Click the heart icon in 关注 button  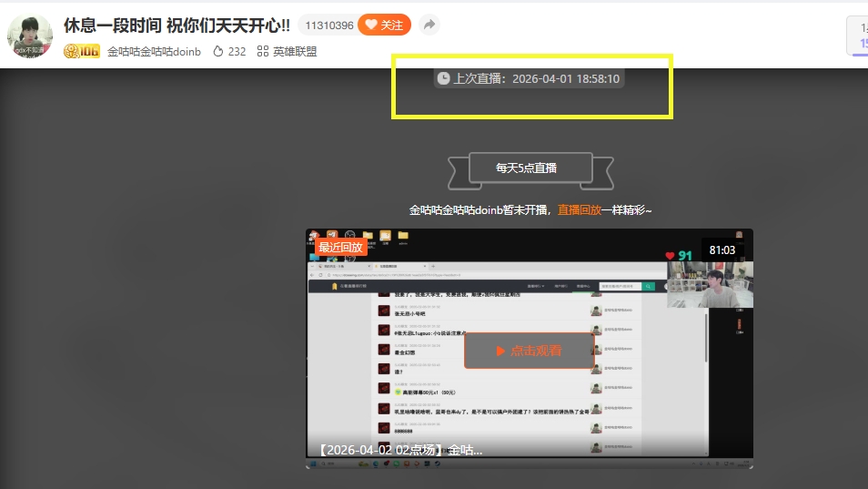coord(371,25)
